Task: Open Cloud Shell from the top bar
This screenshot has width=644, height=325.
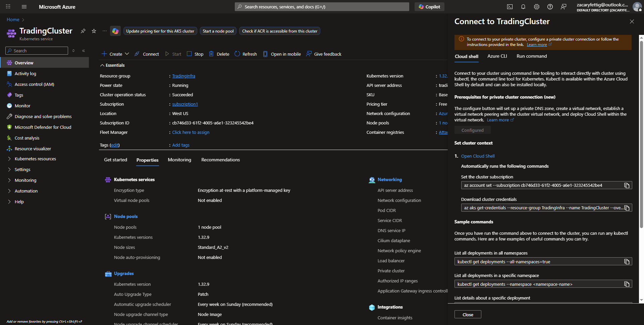Action: point(509,7)
